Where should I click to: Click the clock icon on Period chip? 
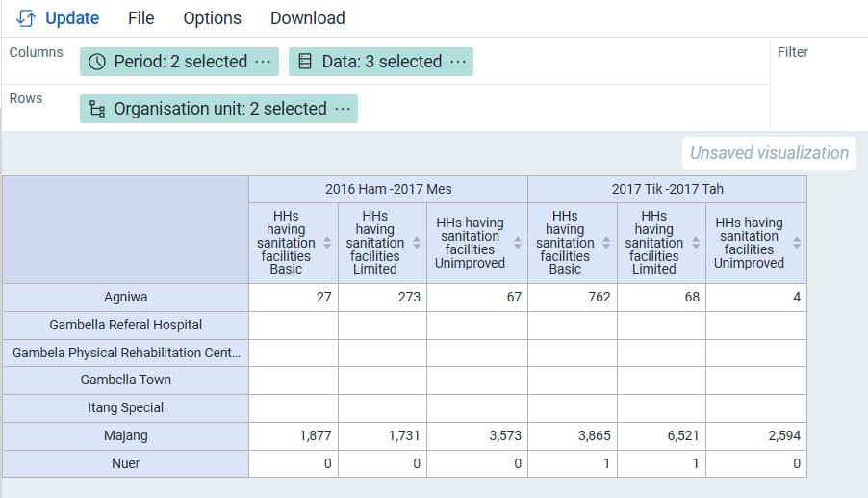pos(97,62)
